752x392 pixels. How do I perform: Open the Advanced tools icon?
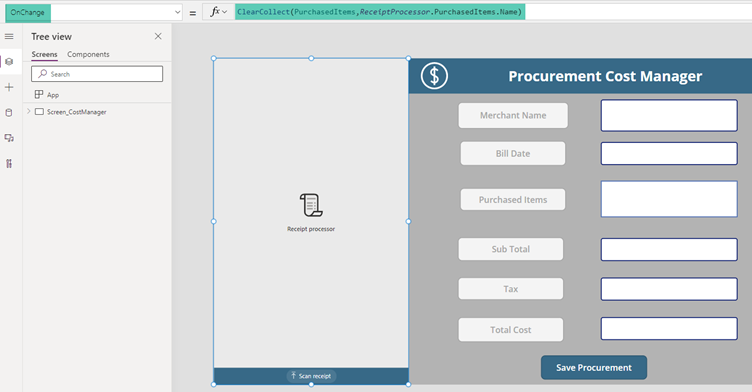pos(9,164)
